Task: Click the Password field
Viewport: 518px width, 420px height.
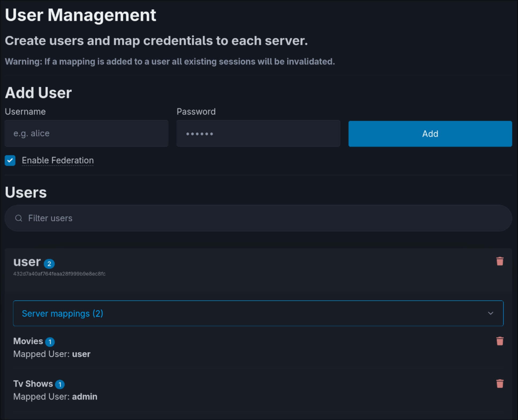Action: (x=258, y=133)
